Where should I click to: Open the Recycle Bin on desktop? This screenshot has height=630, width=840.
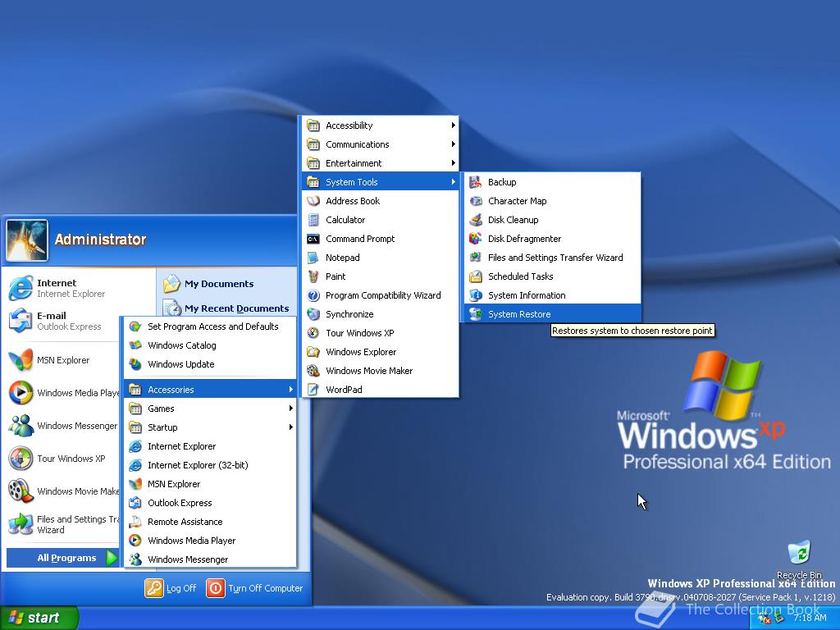798,554
